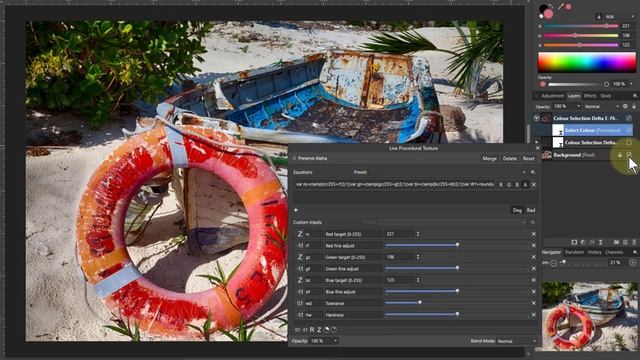Switch angle units to Deg
The height and width of the screenshot is (360, 640).
(x=517, y=210)
